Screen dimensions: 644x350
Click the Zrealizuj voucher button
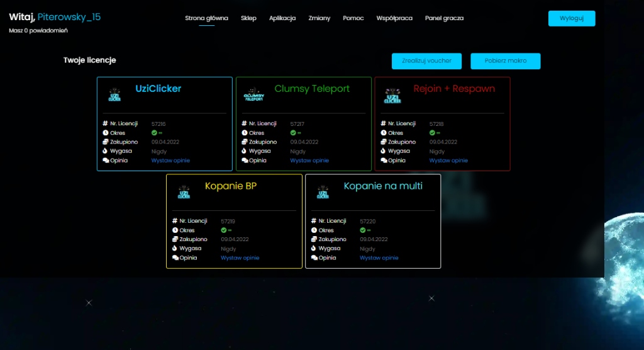point(427,61)
